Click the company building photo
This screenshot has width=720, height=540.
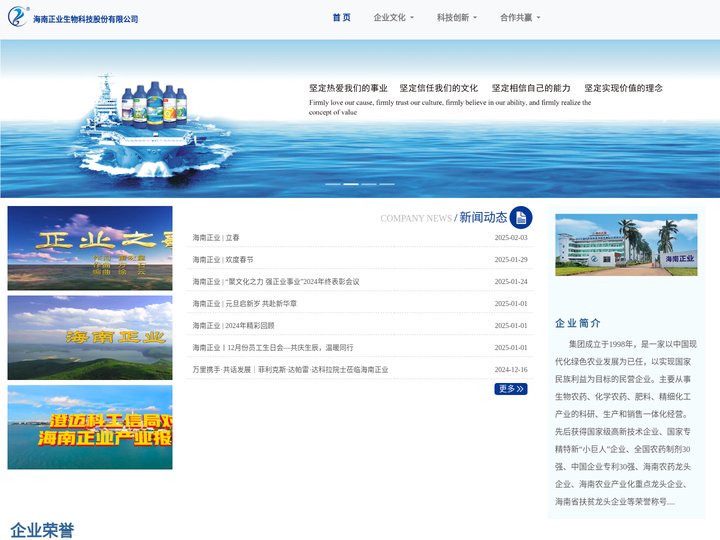click(x=626, y=245)
